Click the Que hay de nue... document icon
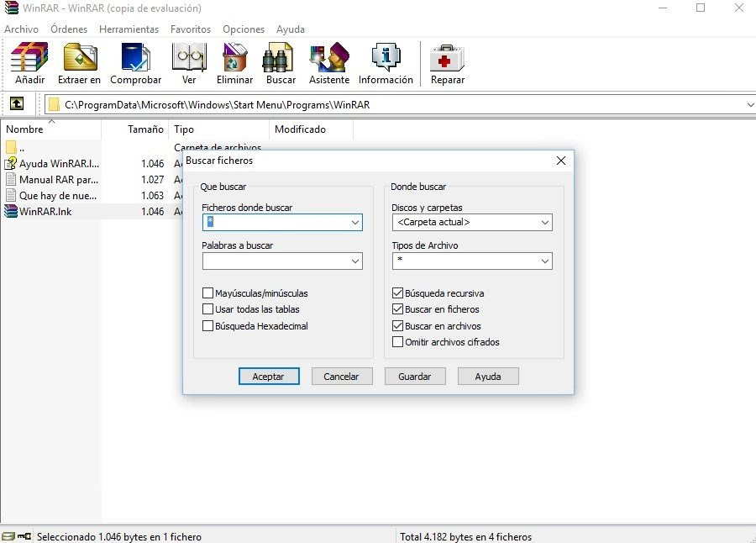 [x=11, y=195]
